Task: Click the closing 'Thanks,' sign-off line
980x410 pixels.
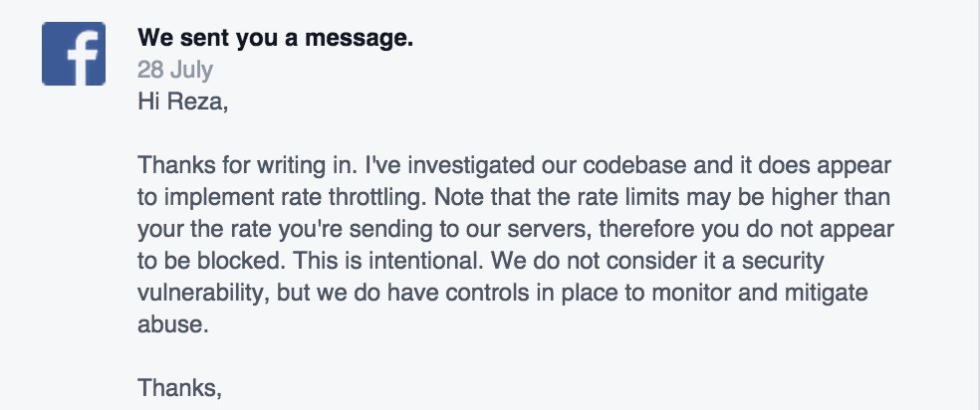Action: tap(180, 388)
